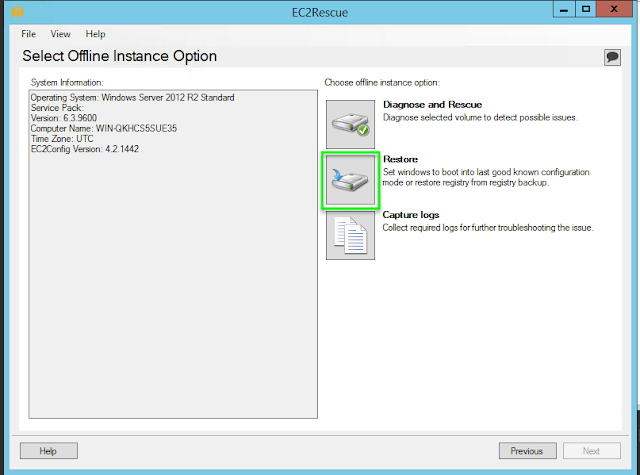640x475 pixels.
Task: Click the Operating System line in System Information
Action: pyautogui.click(x=133, y=98)
